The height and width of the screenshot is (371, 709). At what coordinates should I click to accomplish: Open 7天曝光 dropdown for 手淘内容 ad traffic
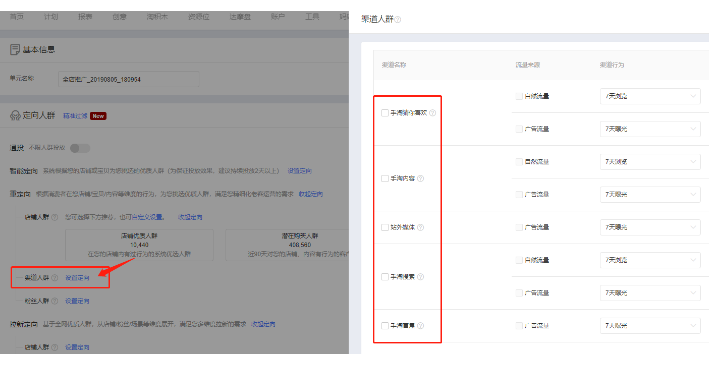tap(650, 194)
